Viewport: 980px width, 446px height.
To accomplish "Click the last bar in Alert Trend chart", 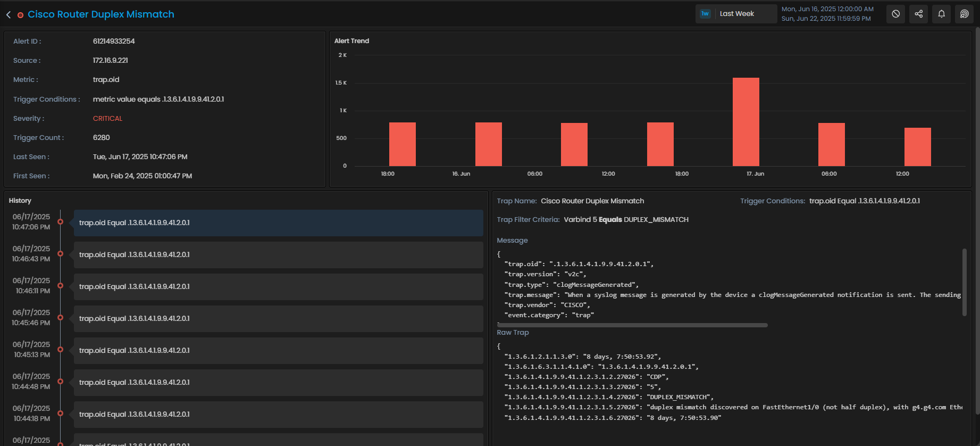I will click(x=918, y=147).
